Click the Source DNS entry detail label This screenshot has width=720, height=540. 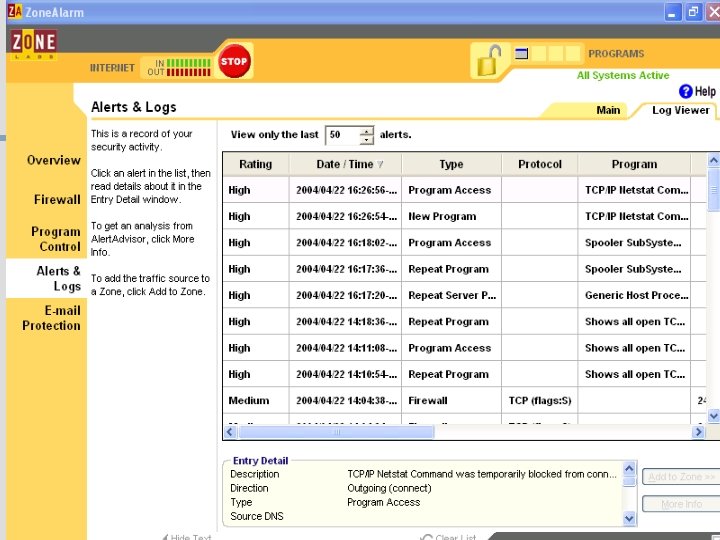(257, 516)
